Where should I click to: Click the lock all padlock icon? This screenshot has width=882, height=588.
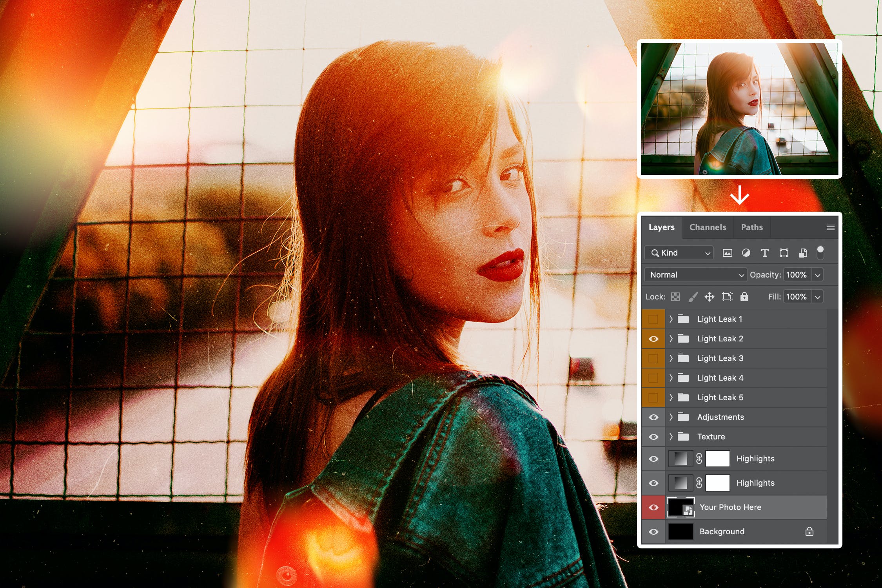(x=744, y=297)
